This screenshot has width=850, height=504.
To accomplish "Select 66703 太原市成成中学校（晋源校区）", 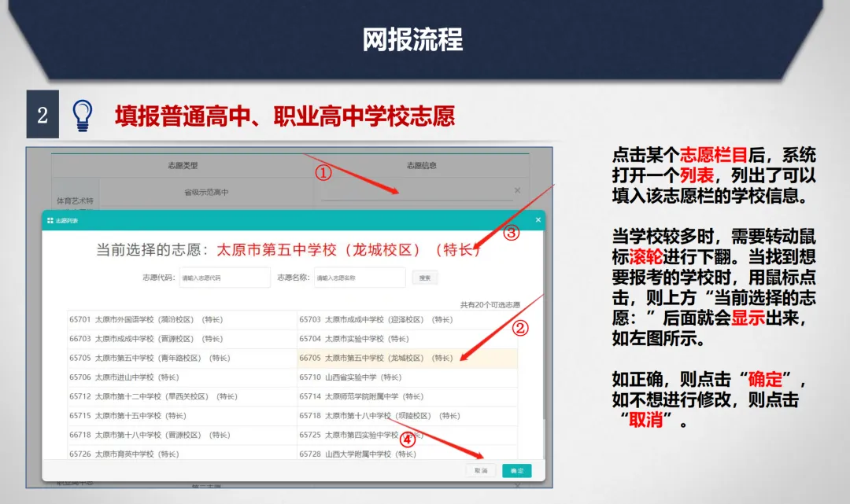I will (x=182, y=339).
